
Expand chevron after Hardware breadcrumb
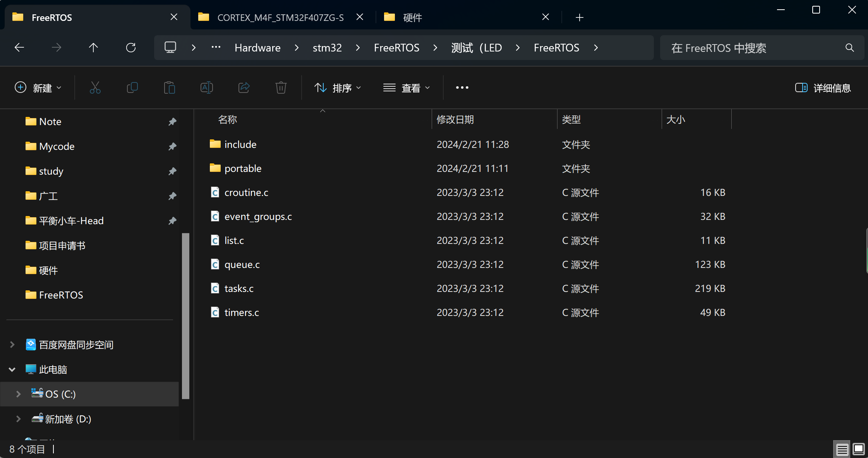[297, 48]
